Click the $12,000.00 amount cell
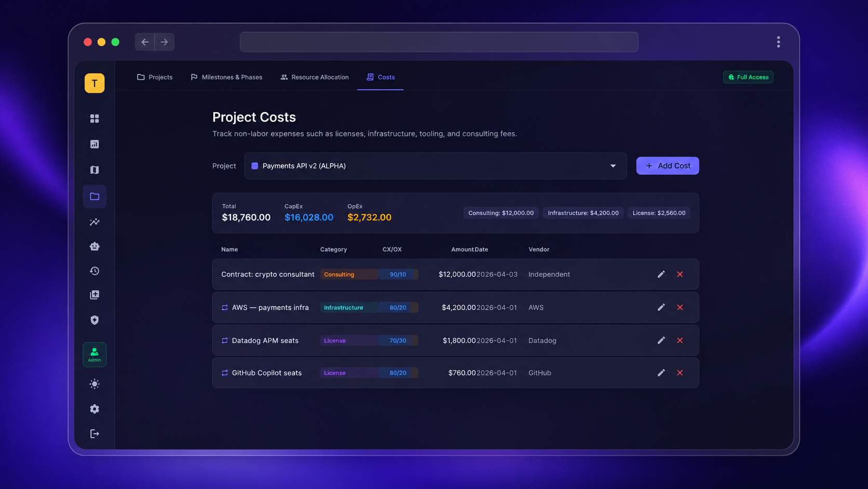Viewport: 868px width, 489px height. tap(457, 274)
